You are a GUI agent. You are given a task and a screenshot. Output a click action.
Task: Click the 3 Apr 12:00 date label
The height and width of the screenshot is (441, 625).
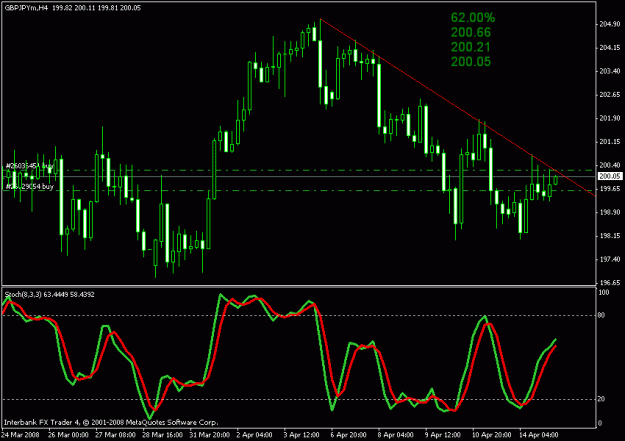[301, 435]
